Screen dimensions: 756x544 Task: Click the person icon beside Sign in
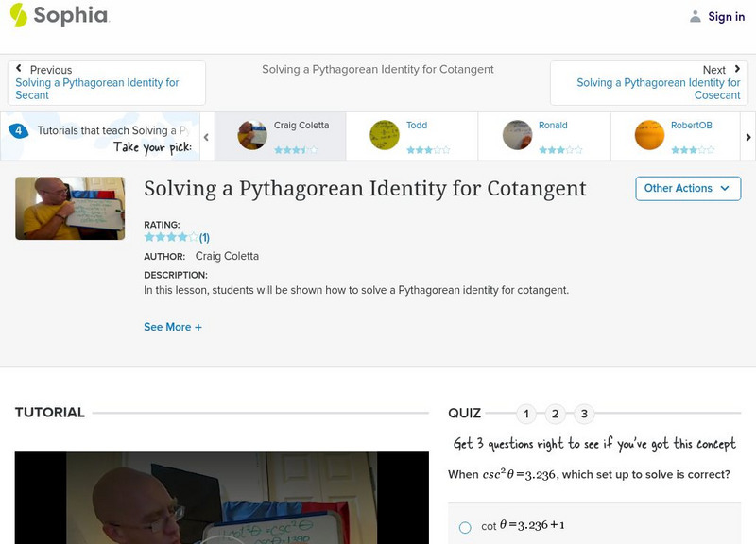pos(694,16)
